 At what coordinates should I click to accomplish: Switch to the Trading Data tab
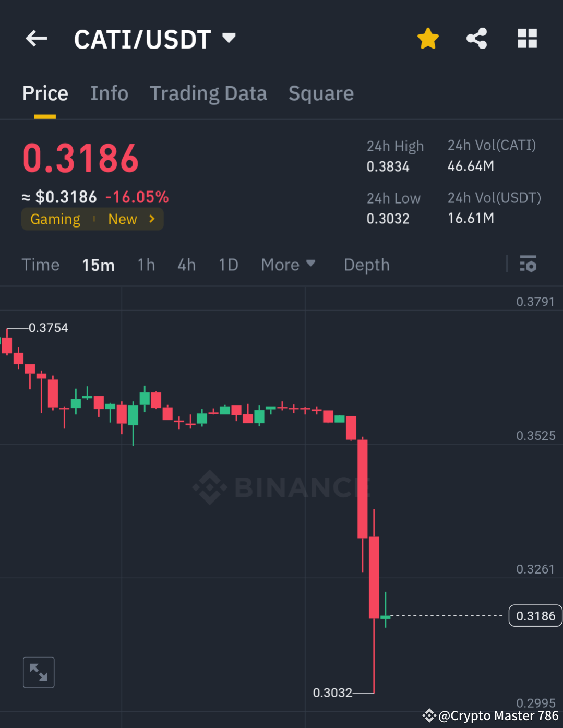click(208, 93)
